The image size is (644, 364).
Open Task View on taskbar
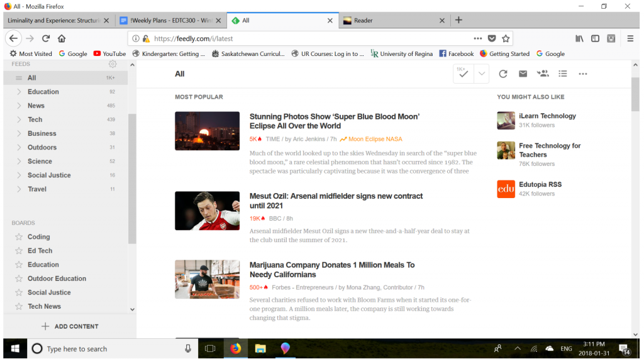210,349
